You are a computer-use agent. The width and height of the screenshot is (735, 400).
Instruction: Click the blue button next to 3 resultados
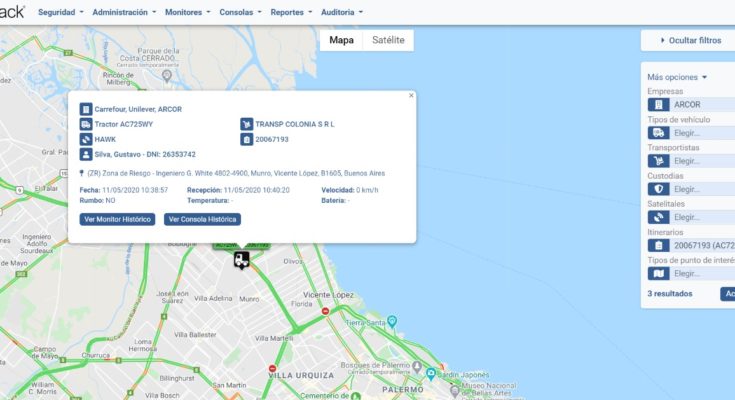coord(728,294)
